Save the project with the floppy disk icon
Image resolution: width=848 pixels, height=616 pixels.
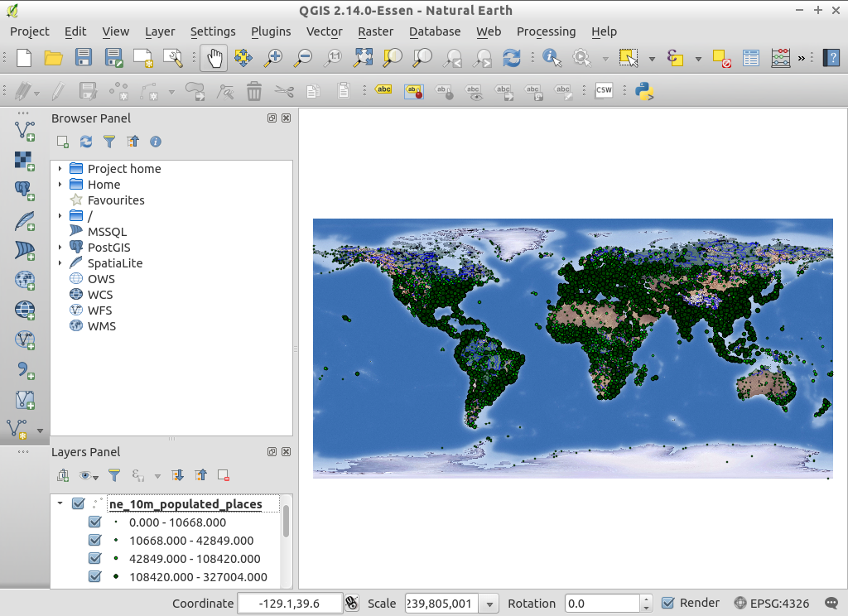coord(84,57)
